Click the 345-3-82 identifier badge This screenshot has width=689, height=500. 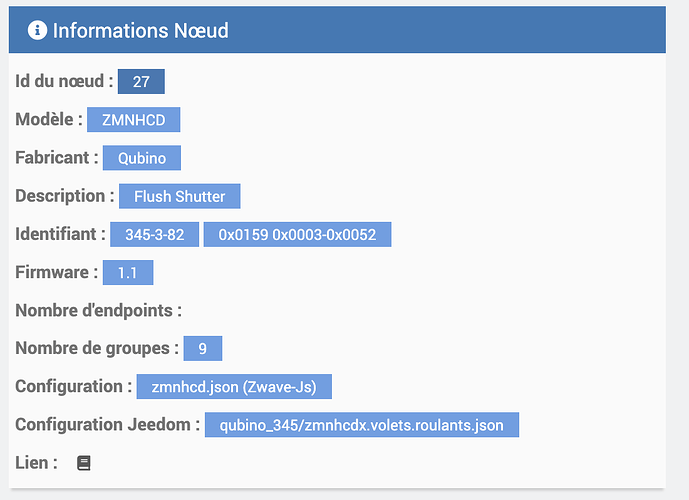coord(154,234)
